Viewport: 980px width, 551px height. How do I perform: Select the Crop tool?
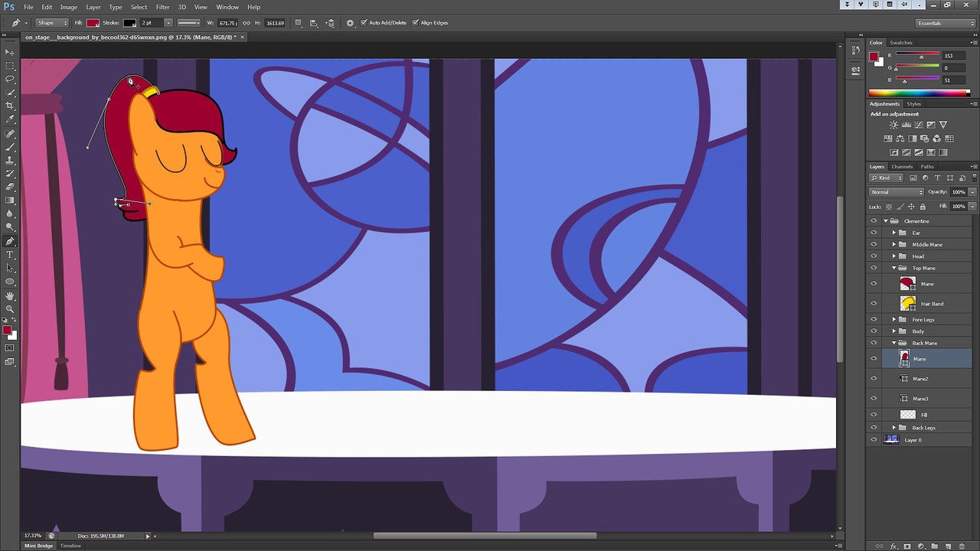[10, 106]
